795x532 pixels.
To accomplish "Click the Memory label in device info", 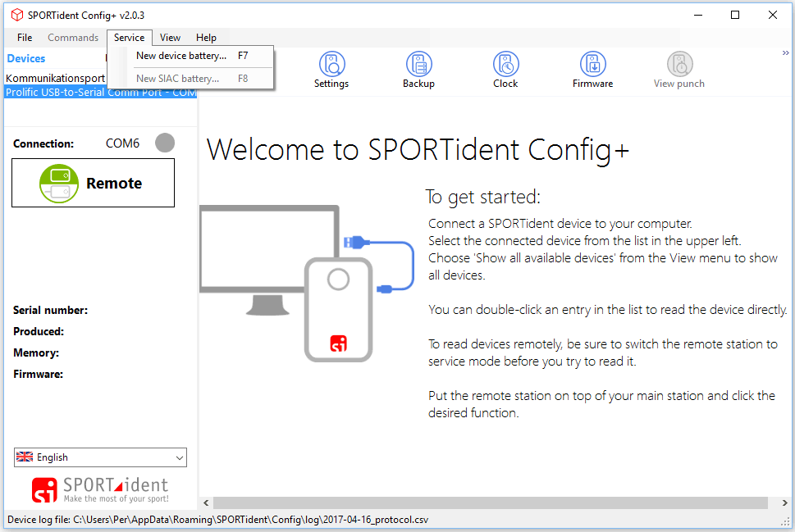I will click(36, 352).
